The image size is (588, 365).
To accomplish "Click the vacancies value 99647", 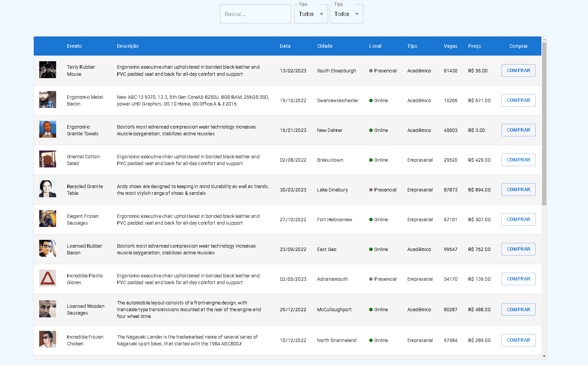I will click(451, 249).
